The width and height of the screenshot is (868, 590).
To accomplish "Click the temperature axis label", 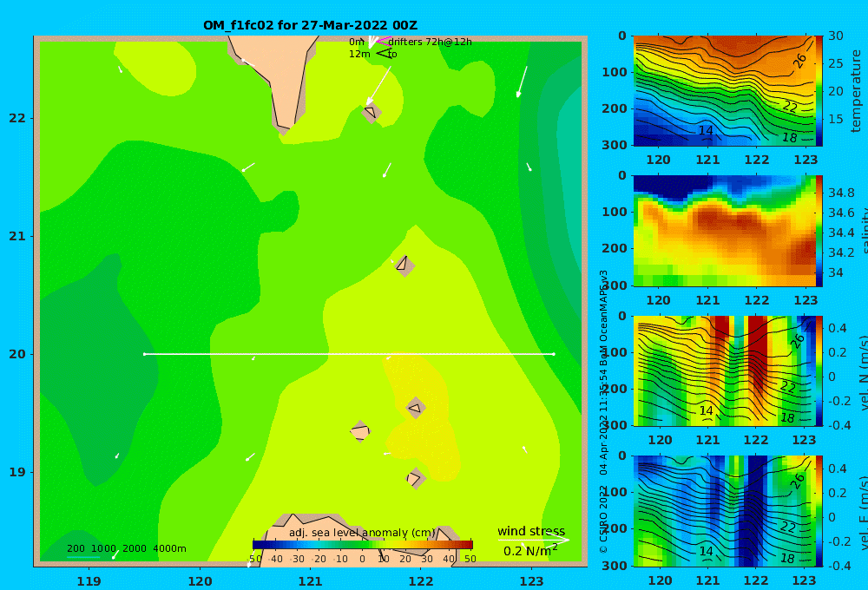I will (856, 91).
